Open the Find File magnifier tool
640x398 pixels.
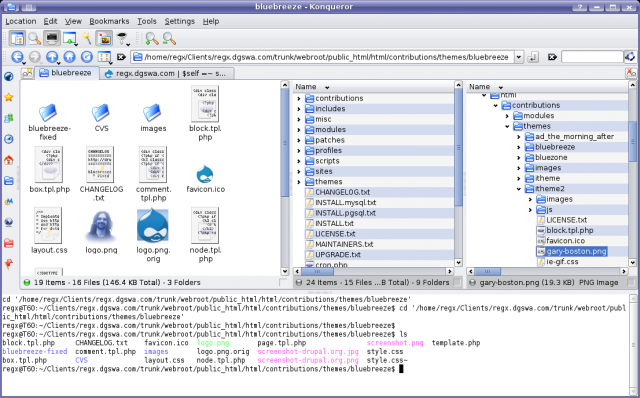[34, 38]
